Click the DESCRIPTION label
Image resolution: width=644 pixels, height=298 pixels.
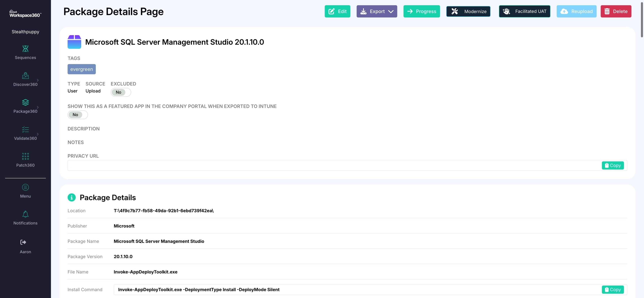click(x=83, y=129)
